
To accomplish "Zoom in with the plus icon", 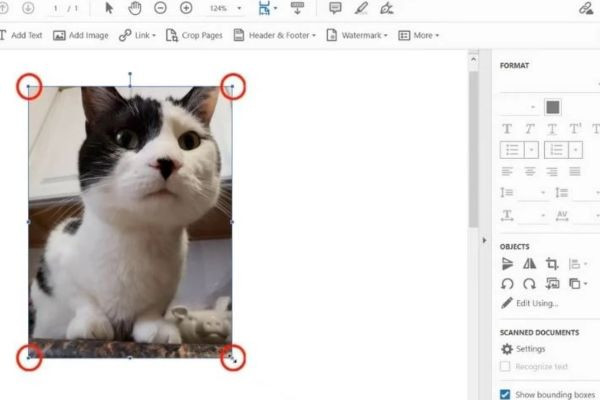I will point(186,8).
